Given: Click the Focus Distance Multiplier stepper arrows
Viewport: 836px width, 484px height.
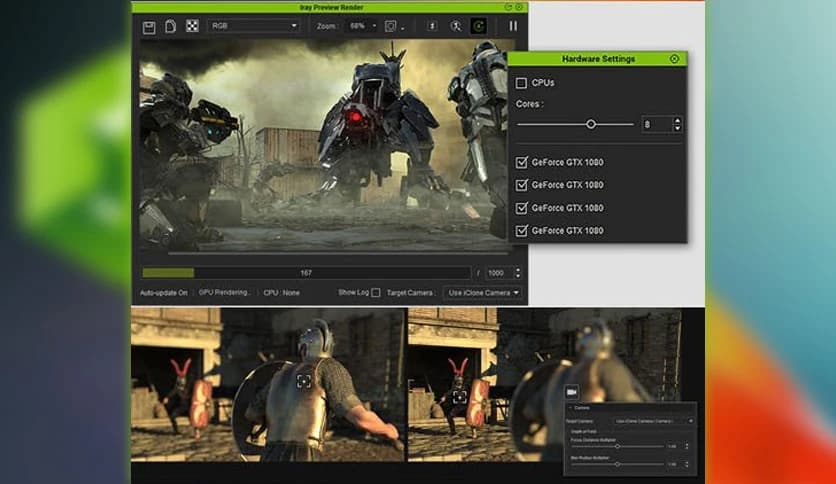Looking at the screenshot, I should coord(687,446).
